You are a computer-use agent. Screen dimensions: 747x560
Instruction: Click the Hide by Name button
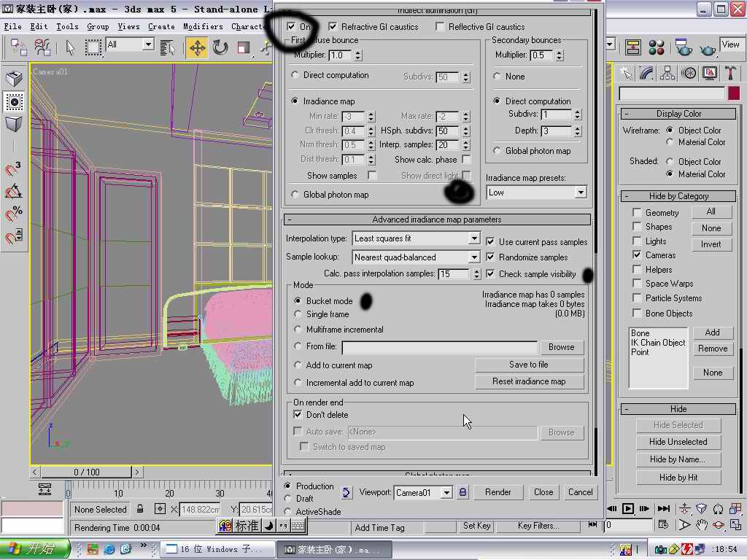point(678,459)
